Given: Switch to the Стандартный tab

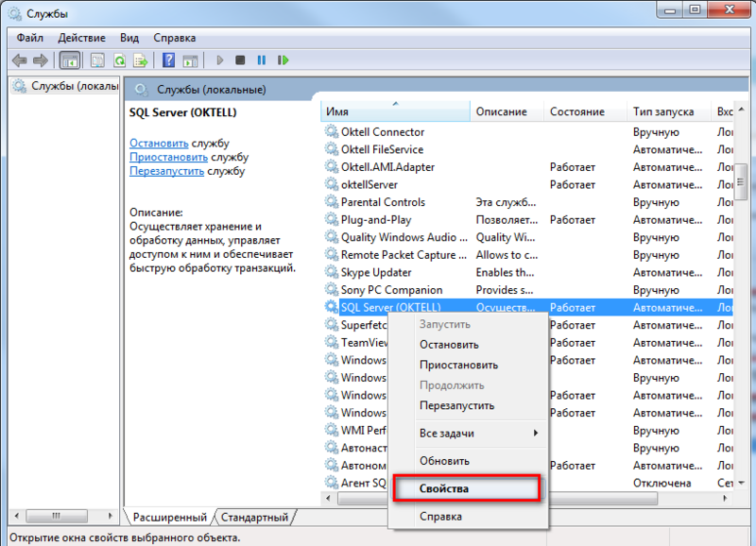Looking at the screenshot, I should click(254, 517).
